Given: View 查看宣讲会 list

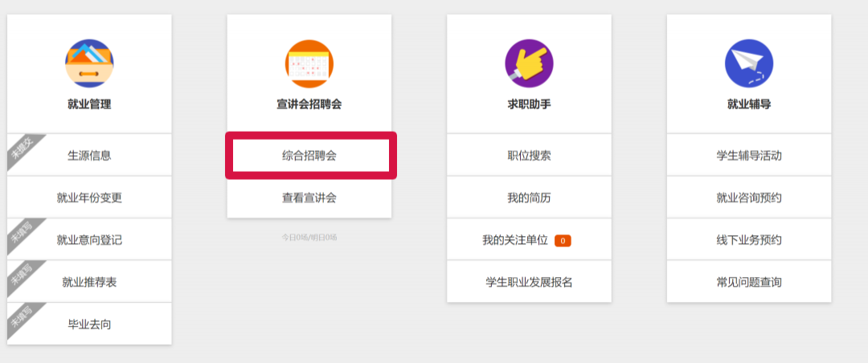Looking at the screenshot, I should tap(309, 198).
